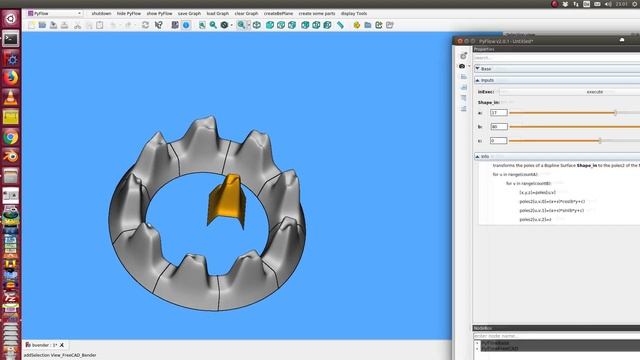
Task: Click the Refresh recompute icon
Action: [x=145, y=25]
